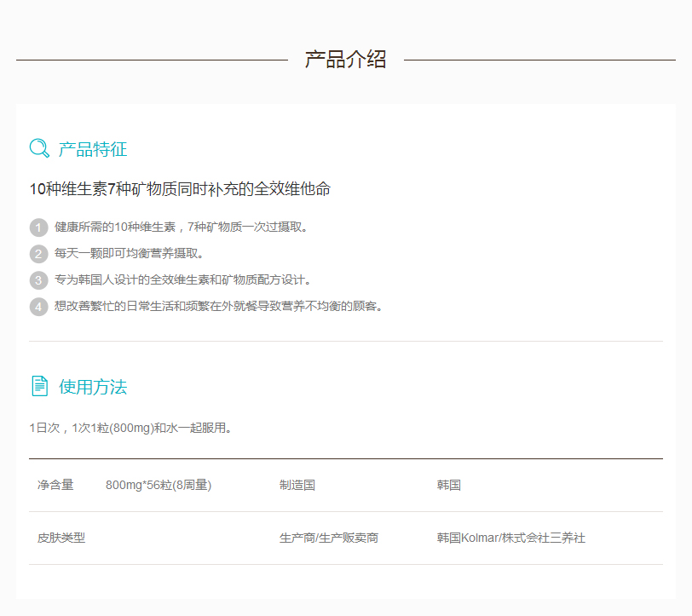This screenshot has width=692, height=616.
Task: Click the 专为韩国人设计 feature description
Action: point(183,280)
